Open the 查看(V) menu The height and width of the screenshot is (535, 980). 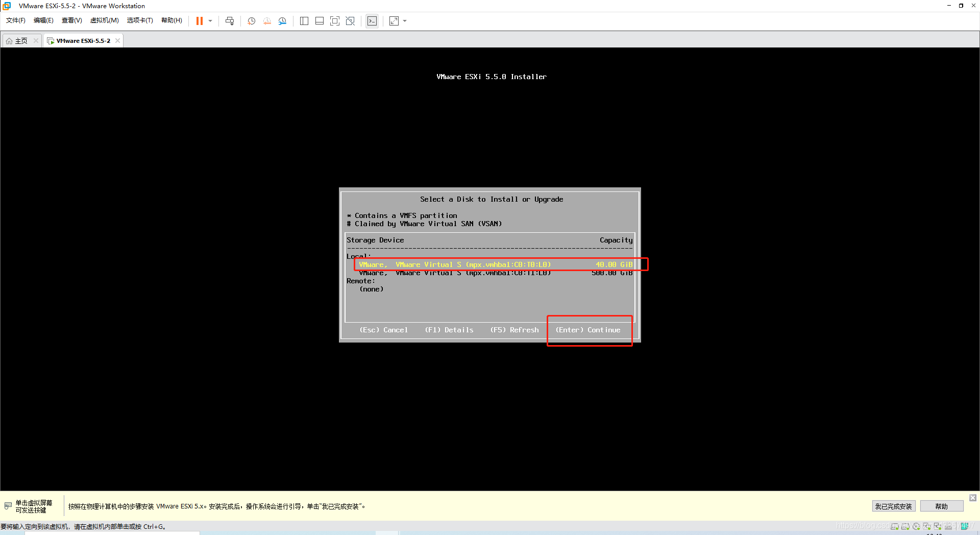(x=72, y=20)
